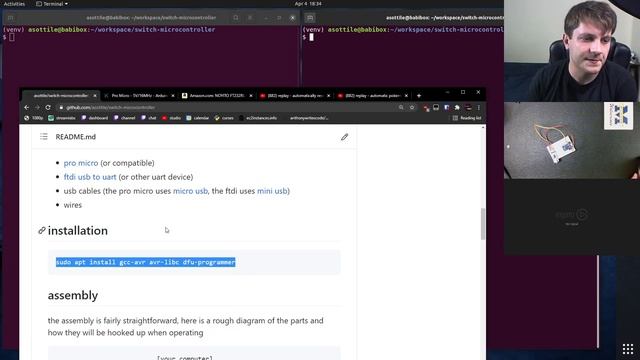This screenshot has width=640, height=360.
Task: Open the studio bookmark
Action: (x=171, y=118)
